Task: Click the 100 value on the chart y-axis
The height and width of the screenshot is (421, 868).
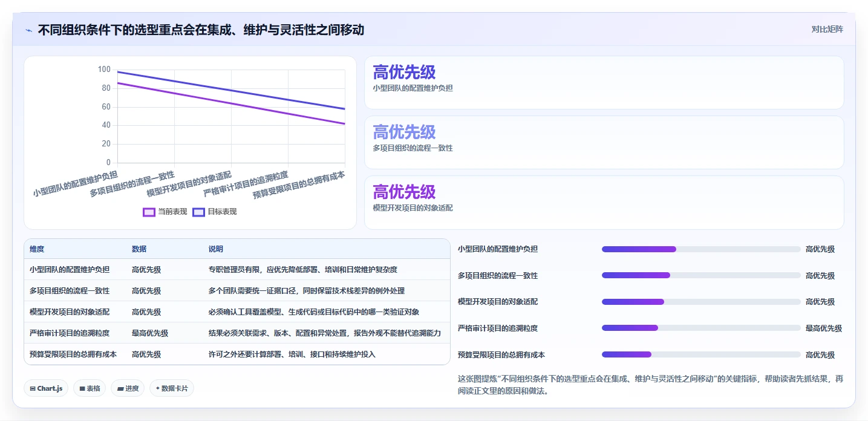Action: click(x=104, y=70)
